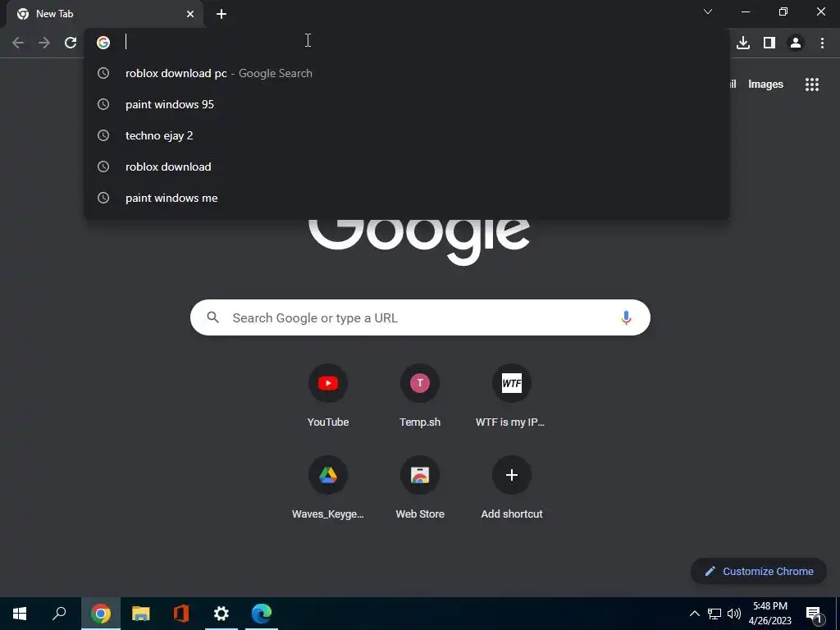This screenshot has height=630, width=840.
Task: Start voice search with the microphone
Action: (626, 317)
